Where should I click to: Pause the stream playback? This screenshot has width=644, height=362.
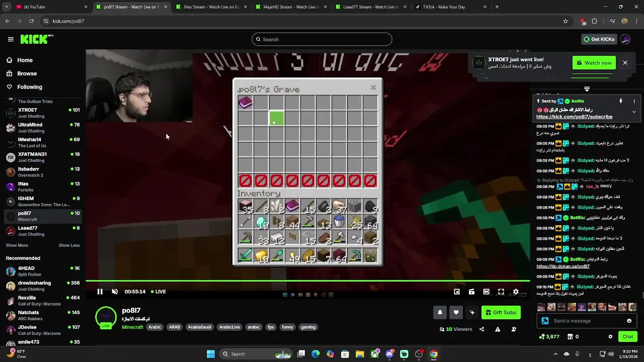[100, 292]
